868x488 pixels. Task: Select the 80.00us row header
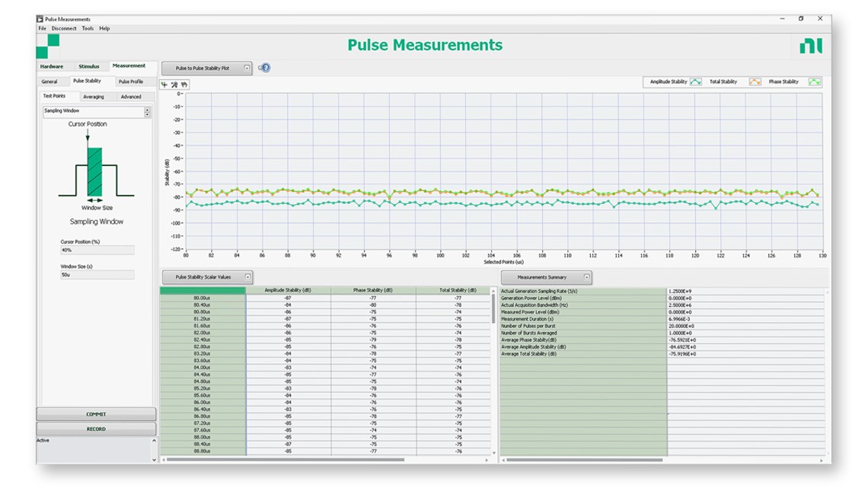203,298
